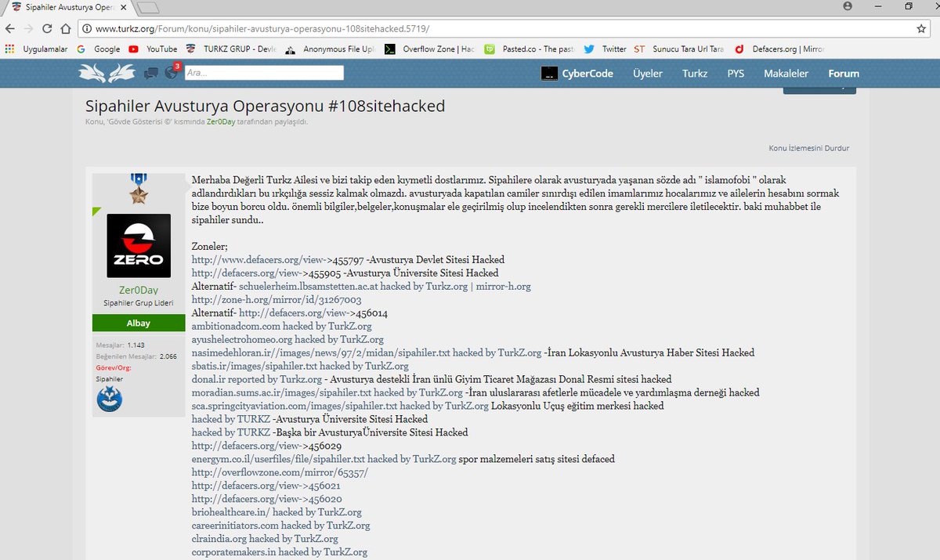The height and width of the screenshot is (560, 940).
Task: Open the Chrome profile icon
Action: [848, 5]
